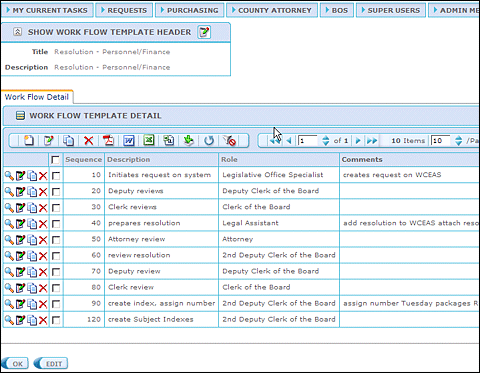
Task: Click the refresh toolbar icon
Action: pos(209,140)
